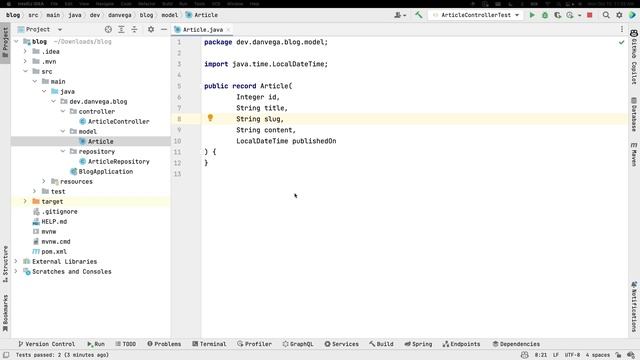Screen dimensions: 640x360
Task: Open GitHub Copilot side panel
Action: point(634,57)
